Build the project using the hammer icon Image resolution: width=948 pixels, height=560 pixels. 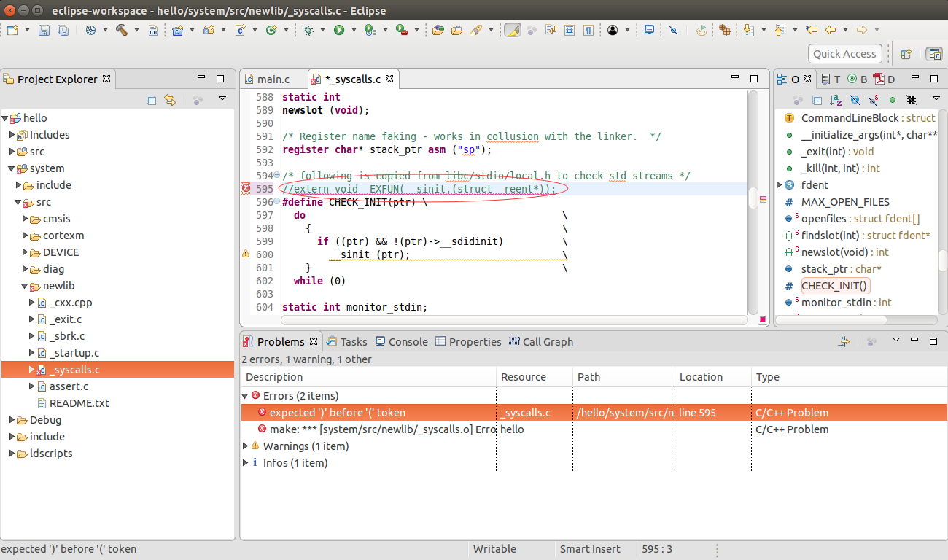pyautogui.click(x=122, y=29)
